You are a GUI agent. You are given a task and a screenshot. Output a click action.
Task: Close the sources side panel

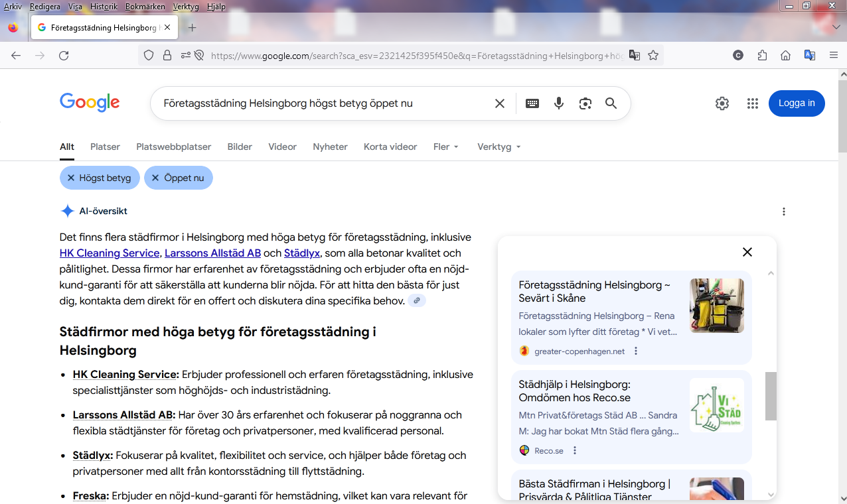[x=747, y=252]
